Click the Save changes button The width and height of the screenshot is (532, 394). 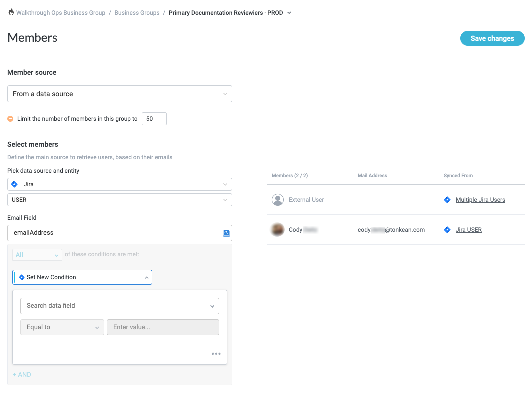[x=492, y=38]
